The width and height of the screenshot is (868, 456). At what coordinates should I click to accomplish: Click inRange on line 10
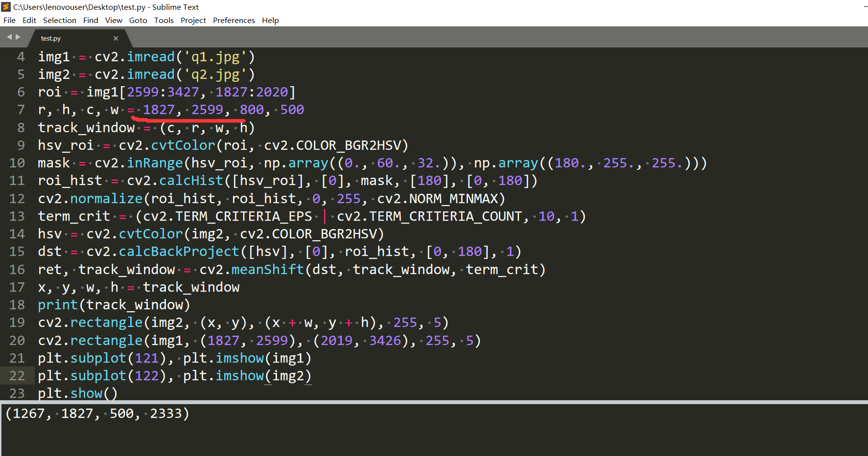pos(155,163)
